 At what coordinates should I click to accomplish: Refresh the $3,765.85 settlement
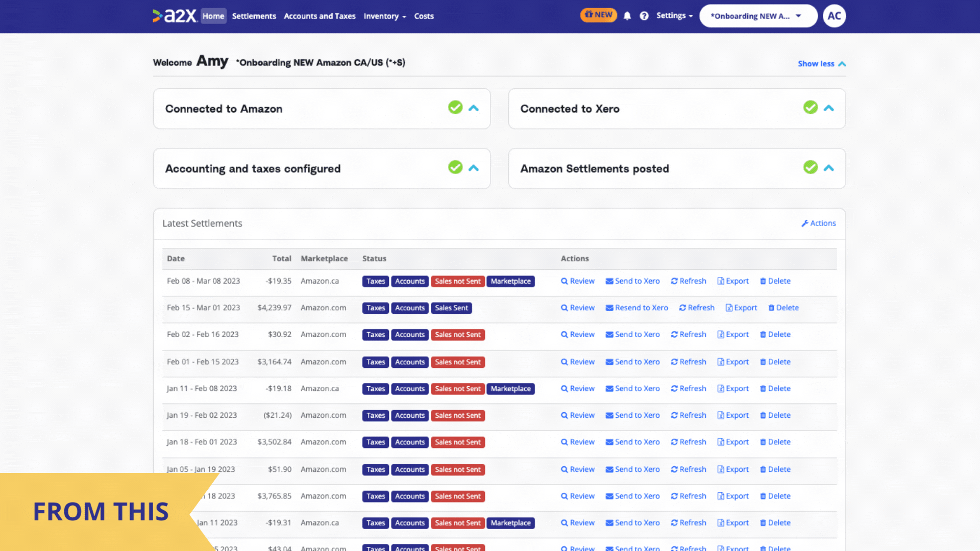[x=689, y=496]
